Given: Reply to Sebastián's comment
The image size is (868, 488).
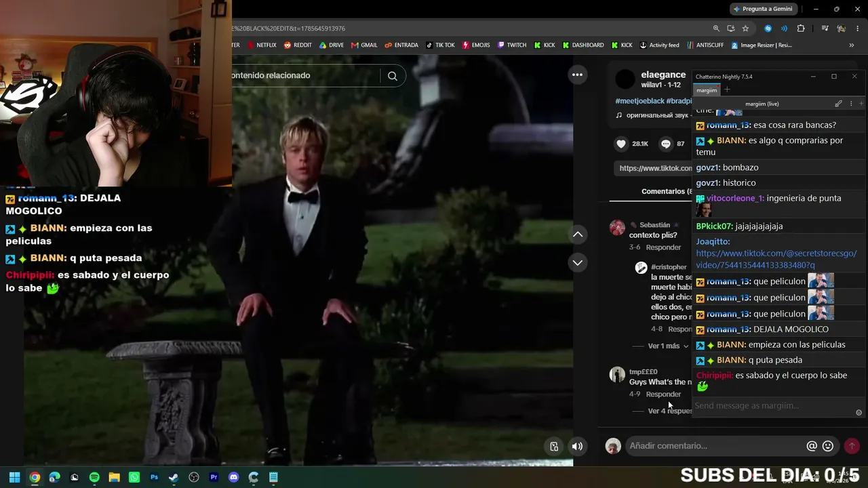Looking at the screenshot, I should tap(663, 247).
